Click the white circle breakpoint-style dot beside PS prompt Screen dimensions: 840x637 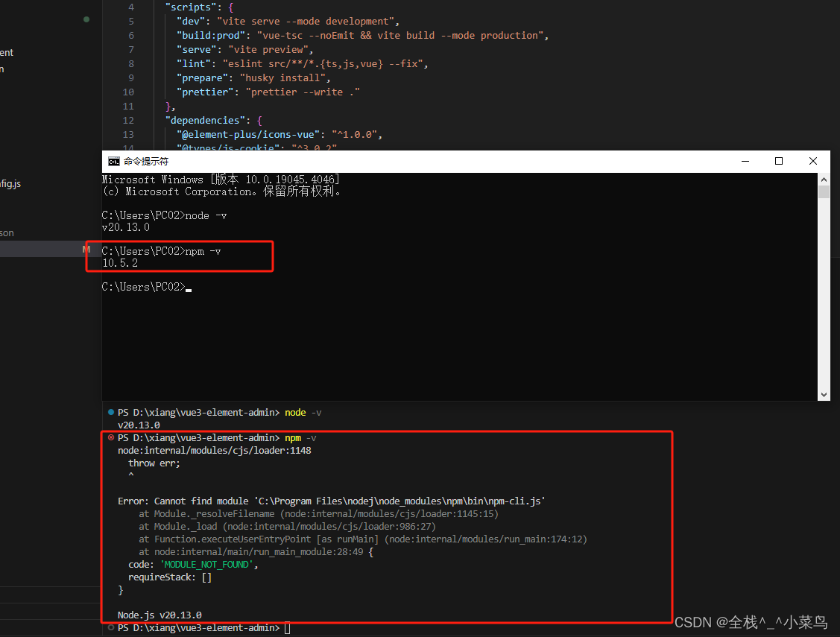111,628
